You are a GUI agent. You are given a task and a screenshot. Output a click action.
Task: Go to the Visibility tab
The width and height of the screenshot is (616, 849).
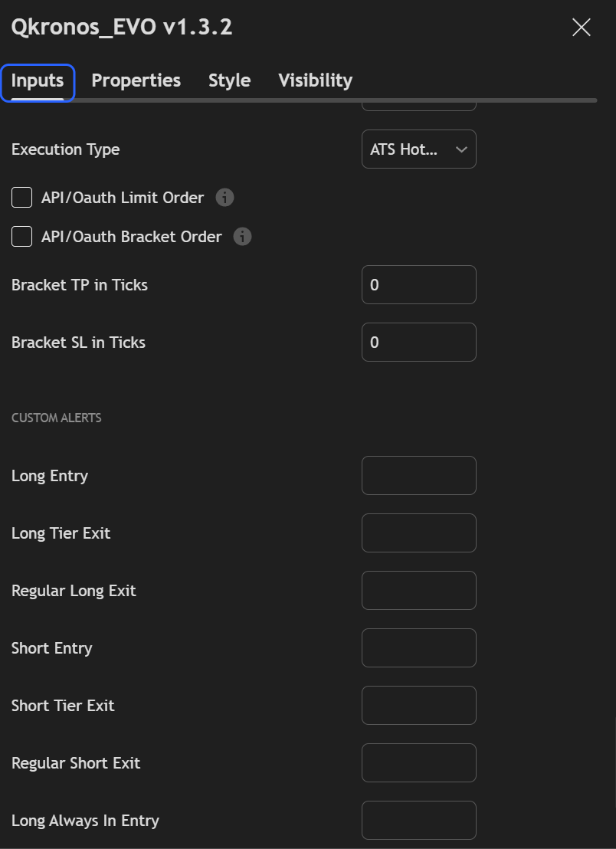(315, 80)
